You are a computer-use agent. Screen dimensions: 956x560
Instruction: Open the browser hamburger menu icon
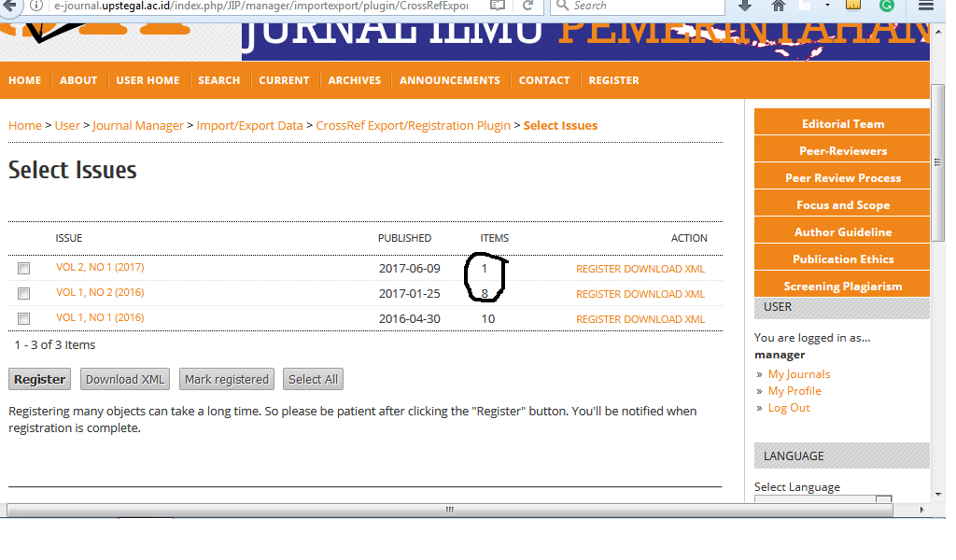point(924,6)
